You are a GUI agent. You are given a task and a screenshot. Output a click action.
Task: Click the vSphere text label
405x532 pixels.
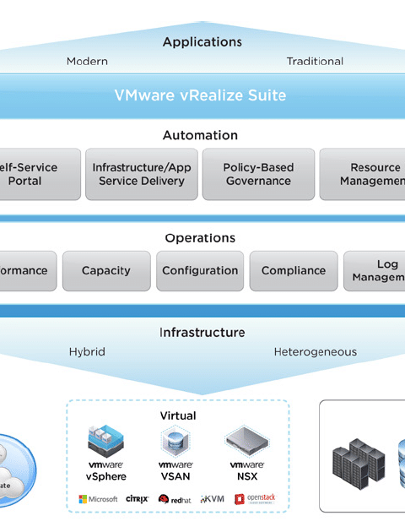tap(106, 476)
